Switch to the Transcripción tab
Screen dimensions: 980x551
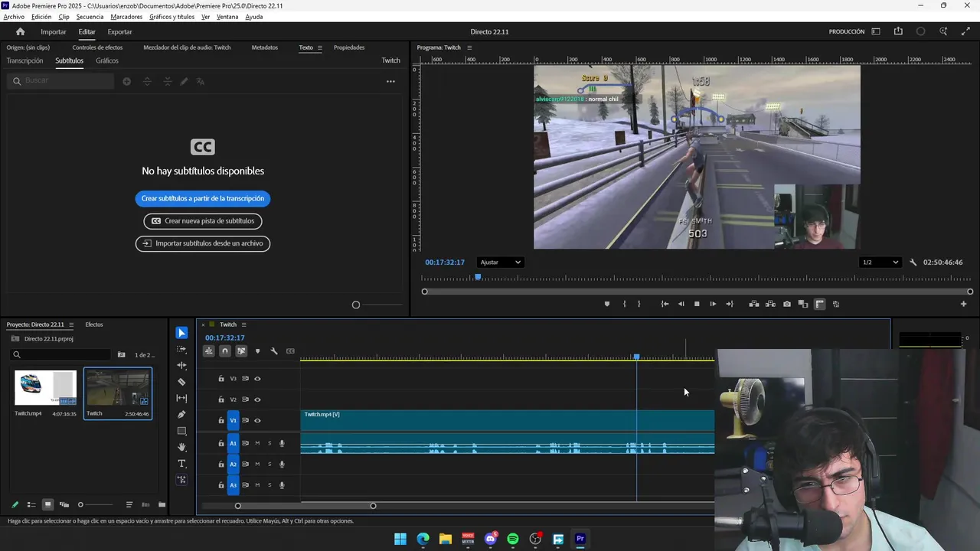click(x=24, y=60)
